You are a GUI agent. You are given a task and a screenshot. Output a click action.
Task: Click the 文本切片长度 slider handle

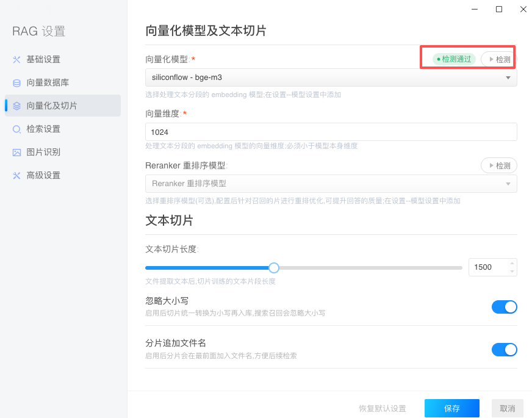coord(274,268)
